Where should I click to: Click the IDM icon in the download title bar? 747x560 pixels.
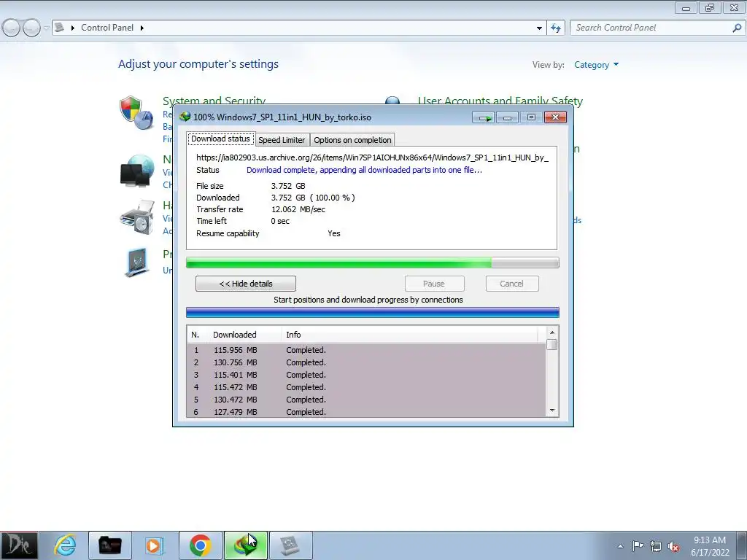(x=185, y=117)
